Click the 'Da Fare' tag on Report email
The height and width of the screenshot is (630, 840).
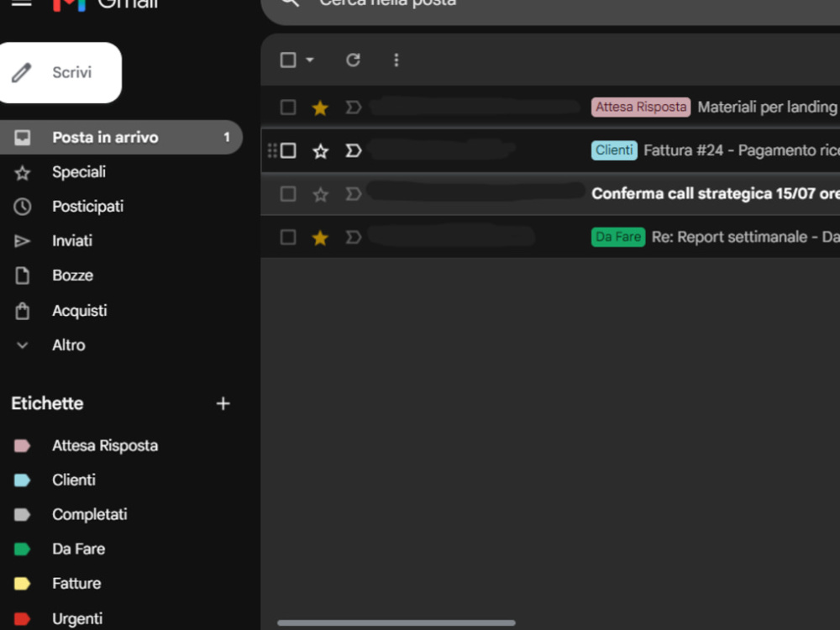click(618, 237)
